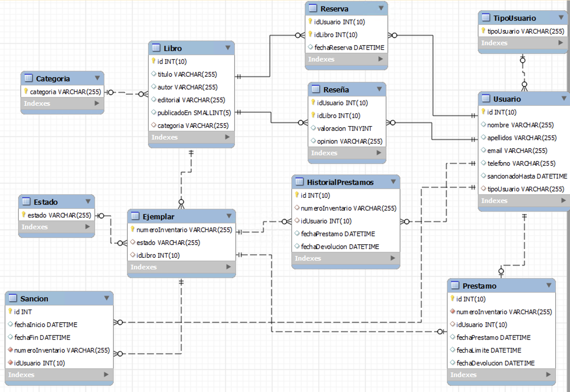Click the key icon of tipoUsuario in TipoUsuario
Viewport: 570px width, 392px height.
(483, 31)
